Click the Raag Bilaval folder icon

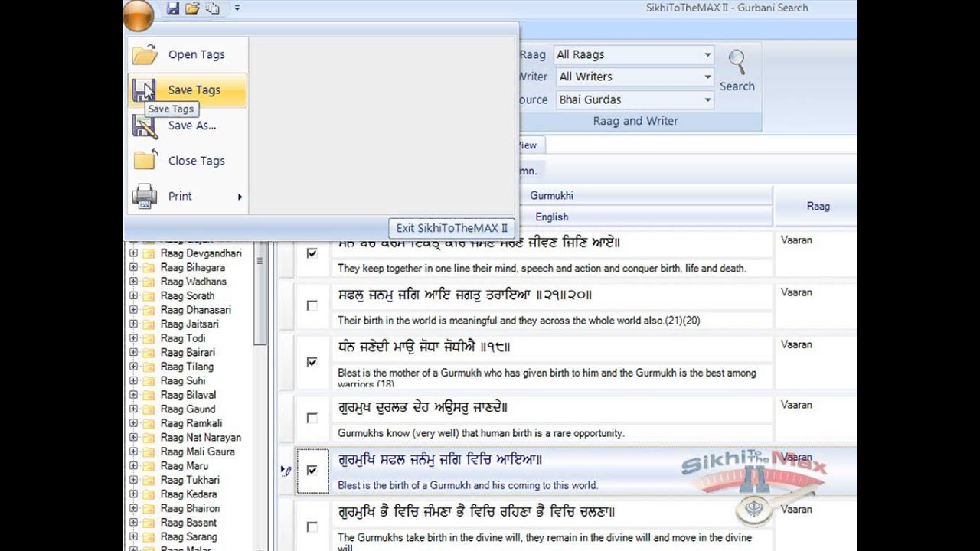click(149, 395)
